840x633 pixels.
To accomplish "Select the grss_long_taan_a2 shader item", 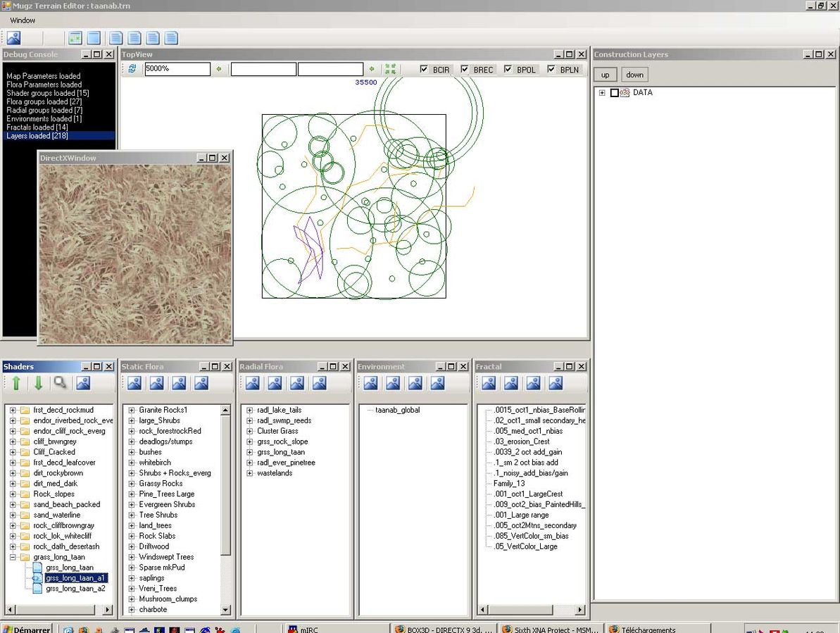I will tap(75, 589).
